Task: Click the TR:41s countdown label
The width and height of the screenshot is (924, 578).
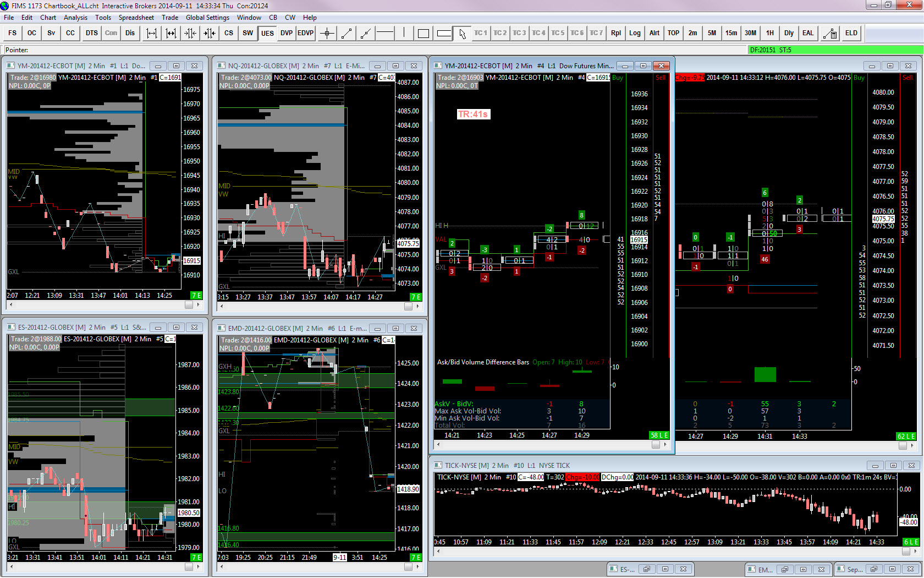Action: coord(473,114)
